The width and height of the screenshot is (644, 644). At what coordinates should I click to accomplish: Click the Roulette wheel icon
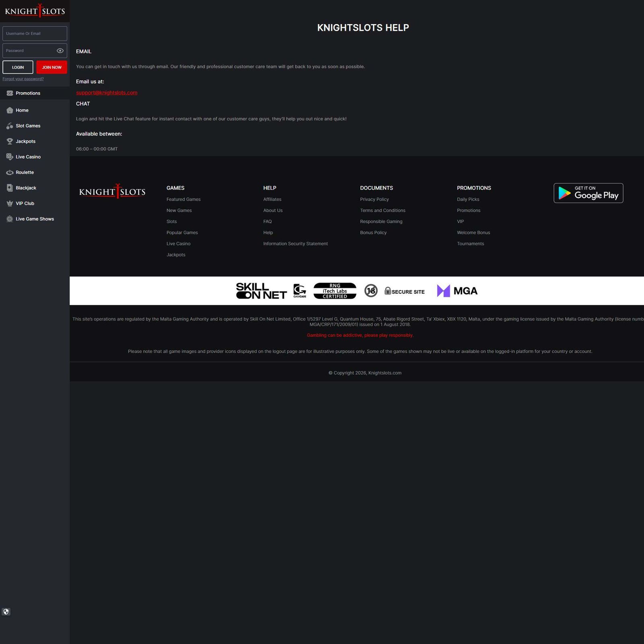pos(10,172)
